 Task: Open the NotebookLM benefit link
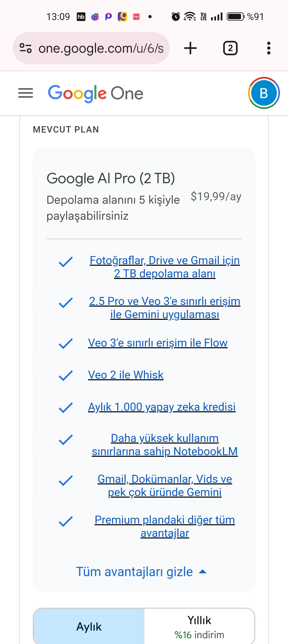click(165, 445)
